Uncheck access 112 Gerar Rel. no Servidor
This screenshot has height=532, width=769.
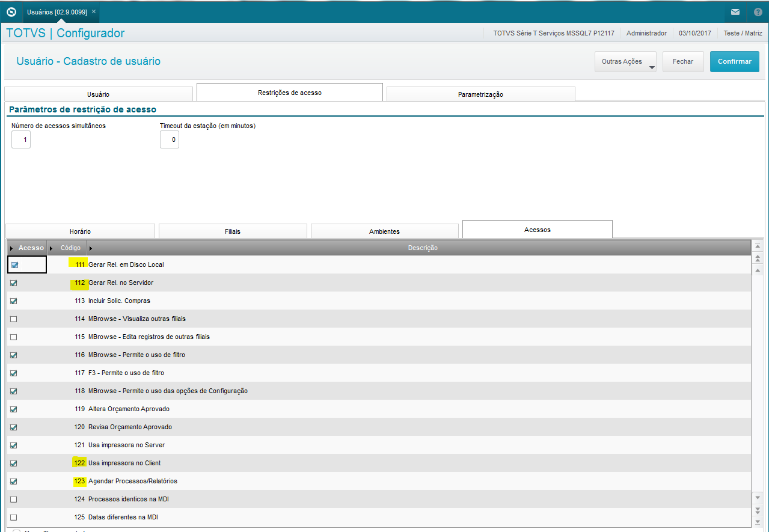pyautogui.click(x=14, y=283)
